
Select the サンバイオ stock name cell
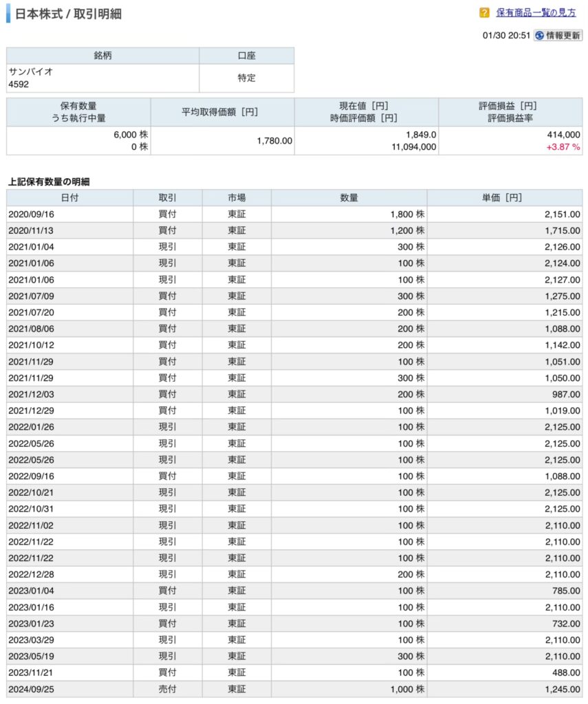tap(31, 71)
